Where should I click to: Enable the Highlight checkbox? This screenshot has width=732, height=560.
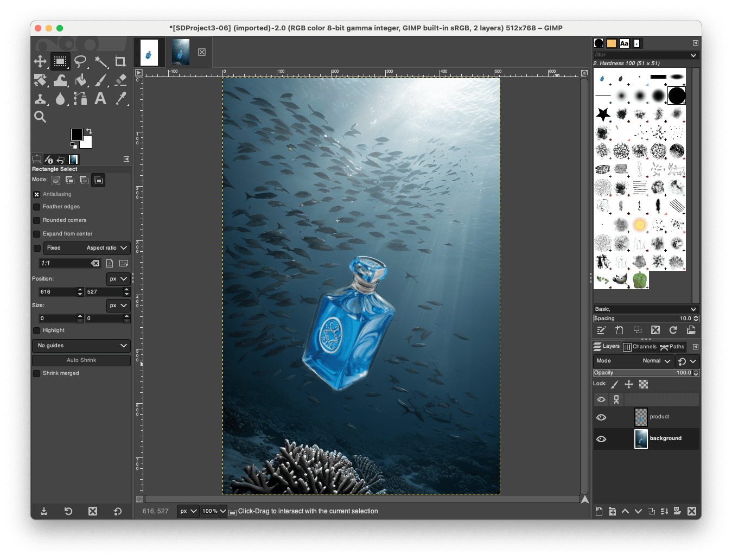37,330
